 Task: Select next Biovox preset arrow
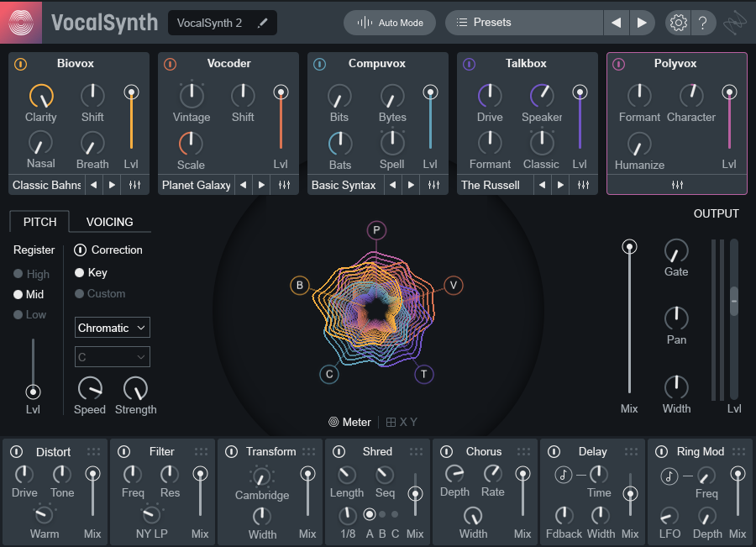(112, 185)
